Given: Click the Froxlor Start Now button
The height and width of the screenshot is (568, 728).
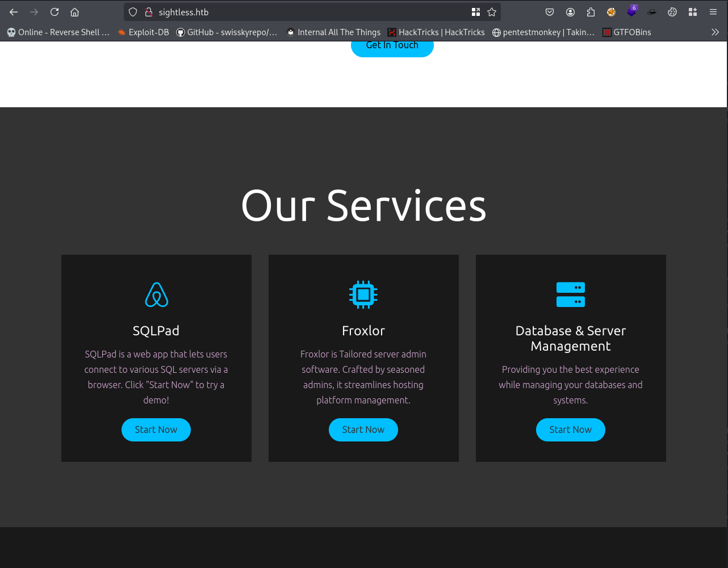Looking at the screenshot, I should (x=363, y=430).
